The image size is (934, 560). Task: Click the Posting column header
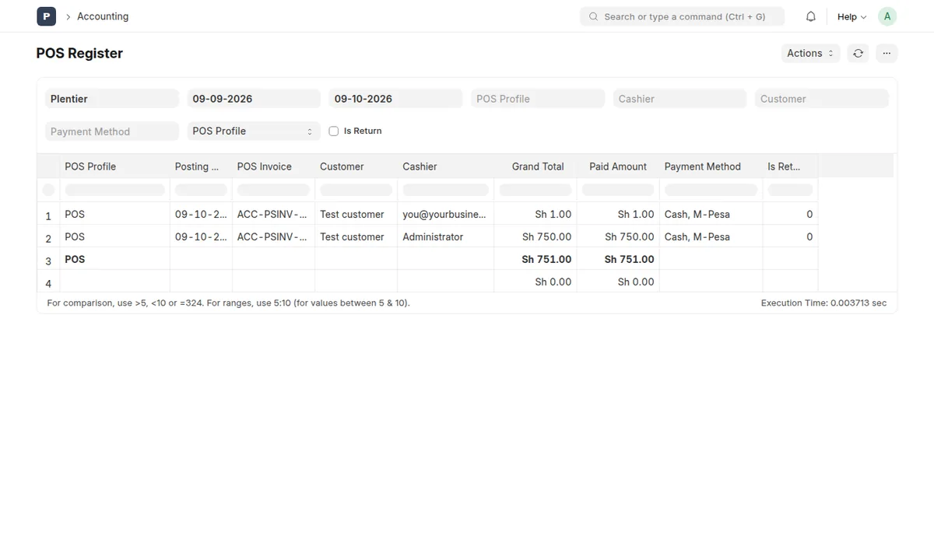[x=201, y=166]
